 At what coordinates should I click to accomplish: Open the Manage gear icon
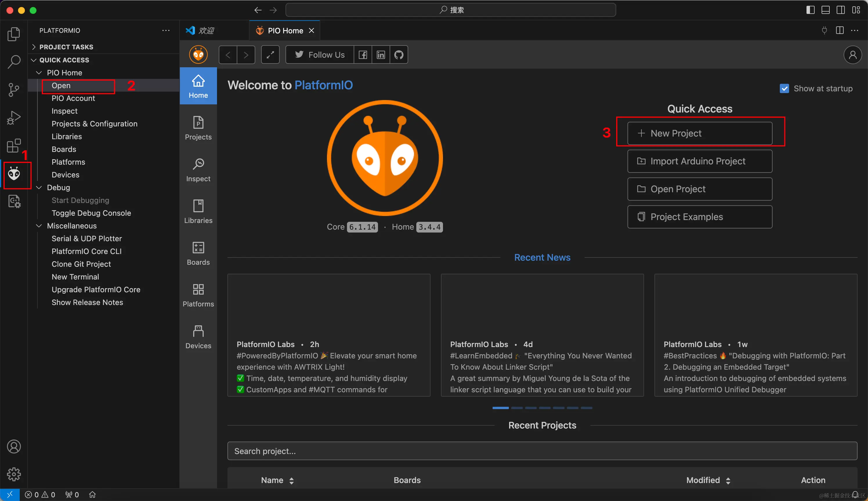14,474
